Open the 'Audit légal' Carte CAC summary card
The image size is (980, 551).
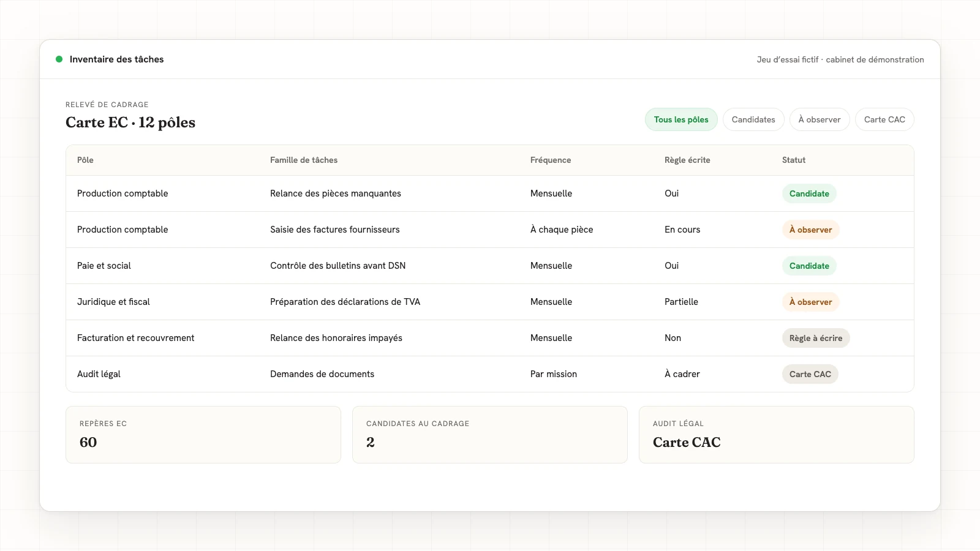point(777,435)
